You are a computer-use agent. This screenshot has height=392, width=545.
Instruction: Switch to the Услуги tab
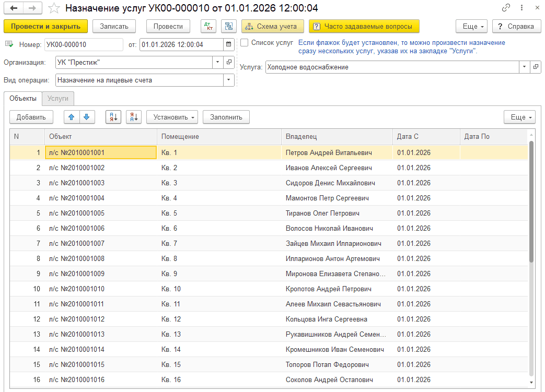pyautogui.click(x=58, y=99)
